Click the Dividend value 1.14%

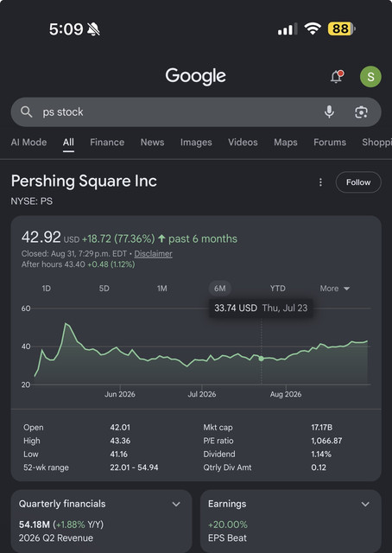click(321, 454)
